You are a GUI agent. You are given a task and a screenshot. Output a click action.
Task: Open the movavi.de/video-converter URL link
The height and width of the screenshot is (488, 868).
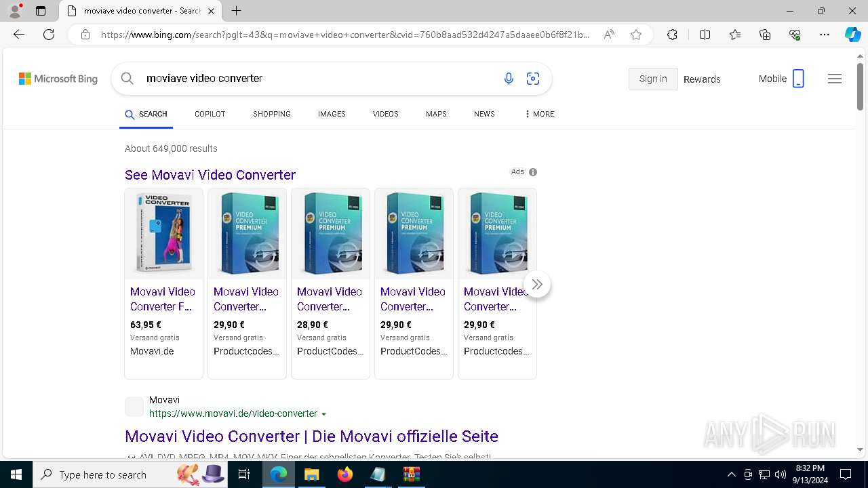tap(233, 413)
